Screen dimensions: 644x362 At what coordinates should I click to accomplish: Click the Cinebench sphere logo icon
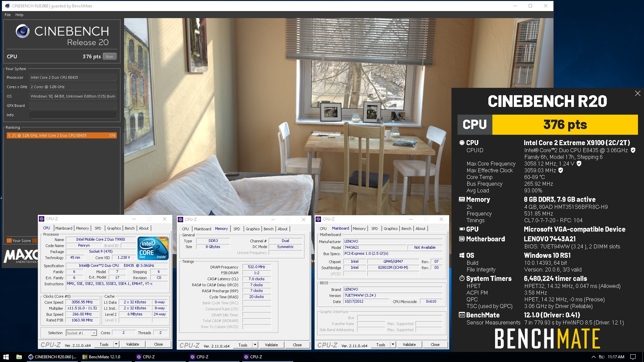tap(22, 31)
